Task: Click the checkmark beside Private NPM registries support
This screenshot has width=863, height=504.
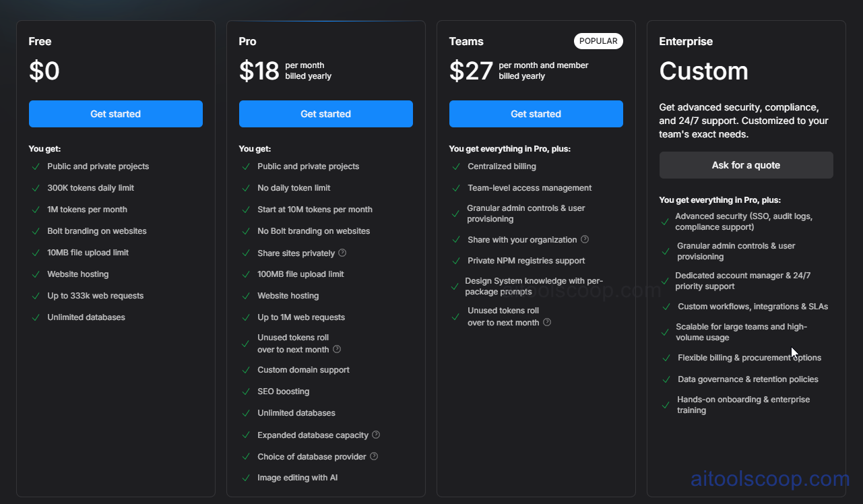Action: (456, 261)
